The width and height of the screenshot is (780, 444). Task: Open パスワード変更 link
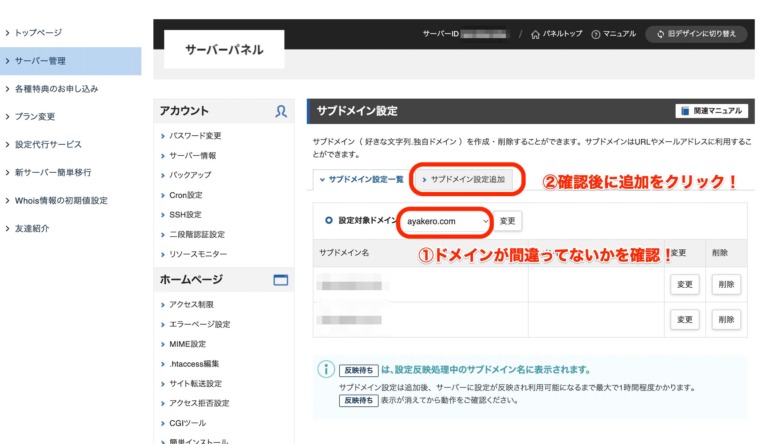(x=195, y=136)
